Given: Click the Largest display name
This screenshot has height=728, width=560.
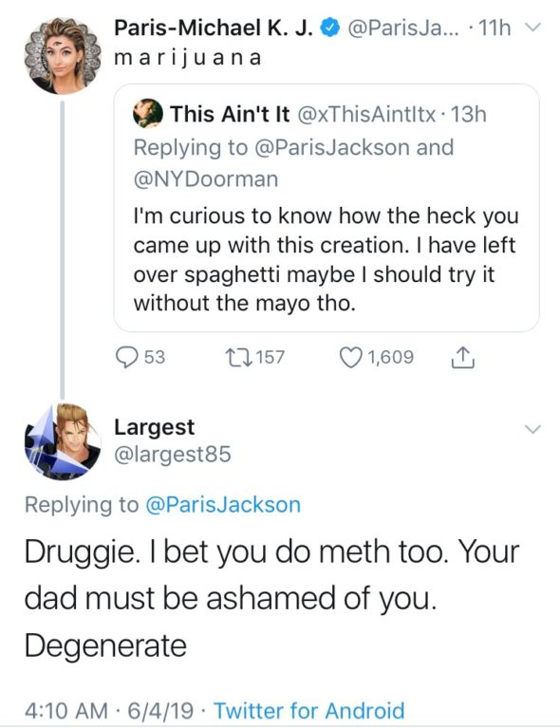Looking at the screenshot, I should (154, 427).
